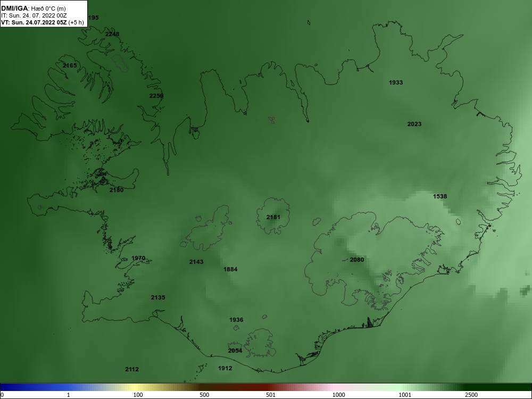Select the 1538 value in the east

[x=440, y=196]
